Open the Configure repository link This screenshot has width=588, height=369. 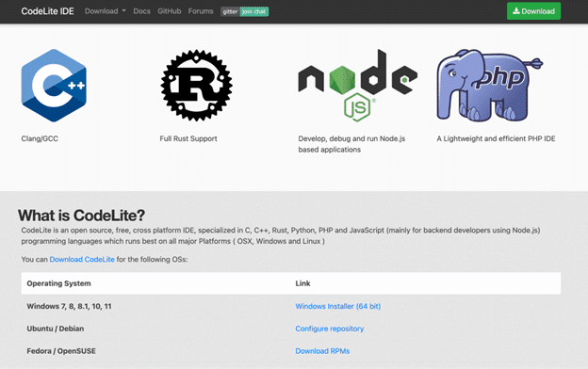[x=330, y=329]
